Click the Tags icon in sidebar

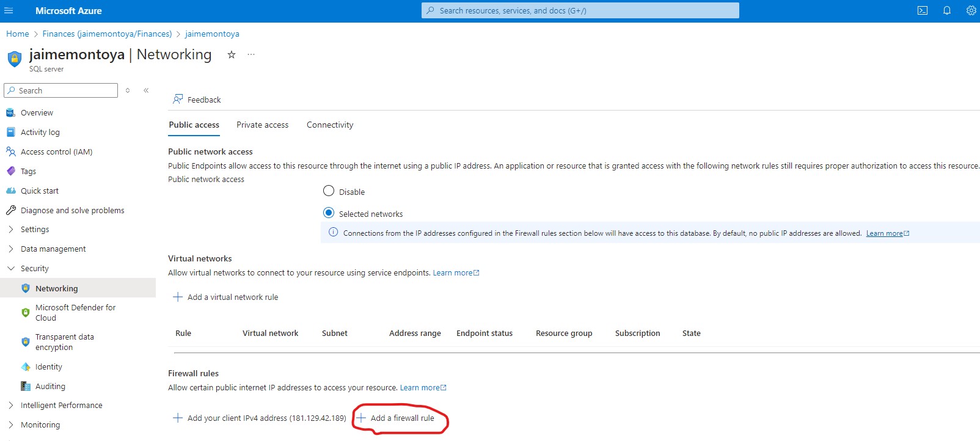[10, 171]
